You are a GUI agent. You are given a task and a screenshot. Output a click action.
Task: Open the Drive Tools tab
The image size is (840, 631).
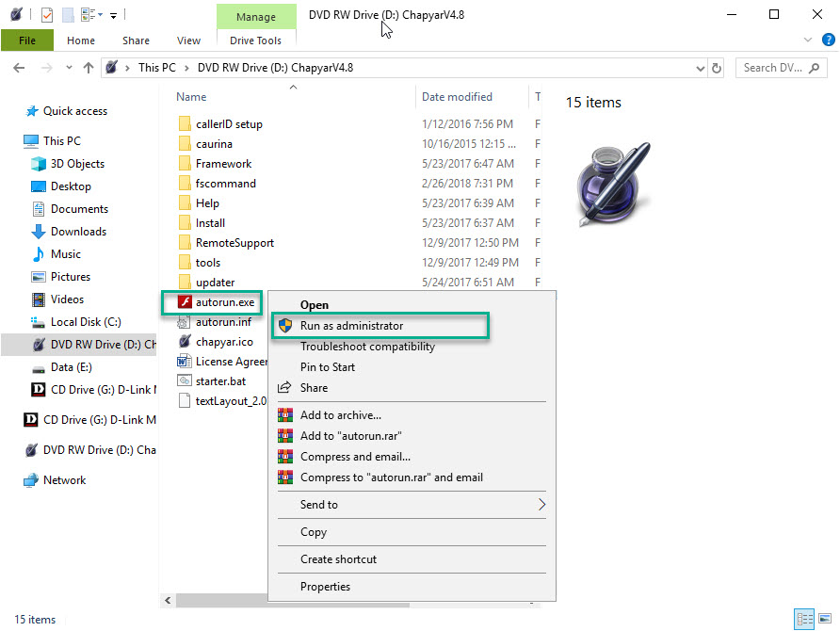(x=255, y=40)
